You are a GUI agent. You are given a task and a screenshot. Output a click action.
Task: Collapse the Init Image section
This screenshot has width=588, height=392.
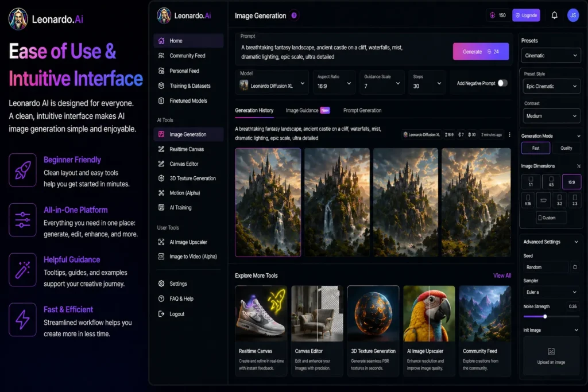point(576,330)
